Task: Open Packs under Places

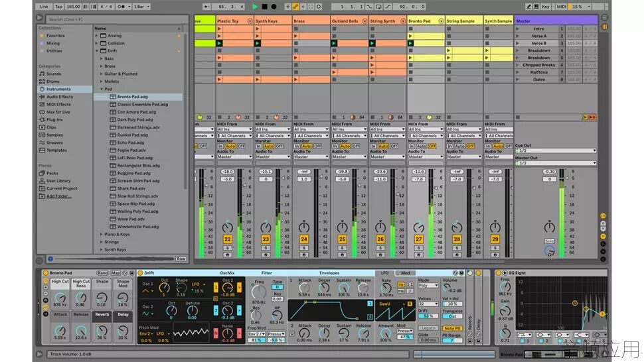Action: (52, 173)
